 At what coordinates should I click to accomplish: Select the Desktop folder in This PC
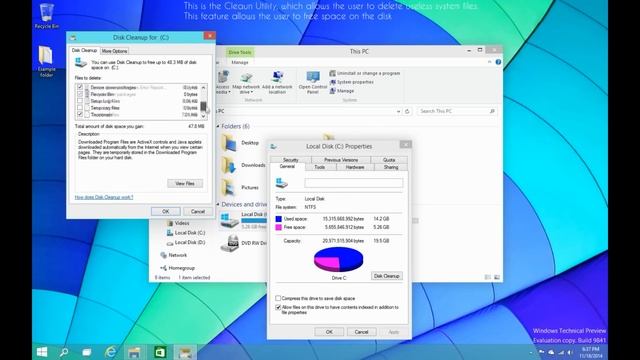(240, 143)
